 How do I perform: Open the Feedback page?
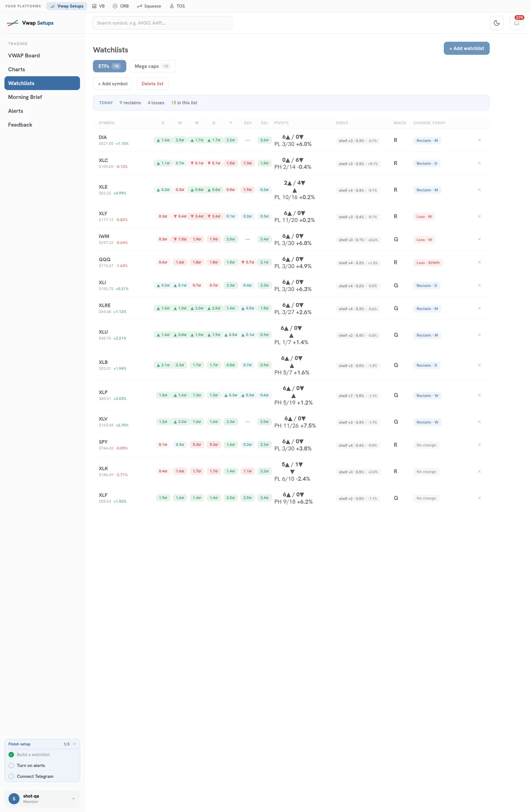(x=42, y=125)
